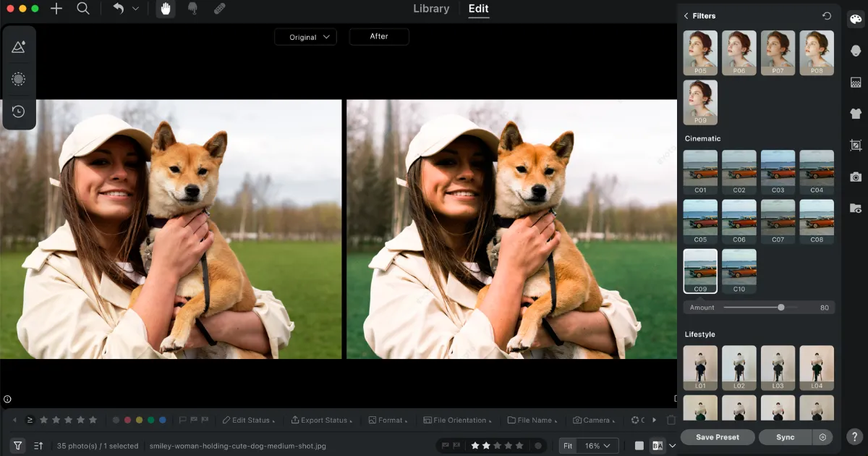868x456 pixels.
Task: Click the help question mark icon
Action: (x=855, y=436)
